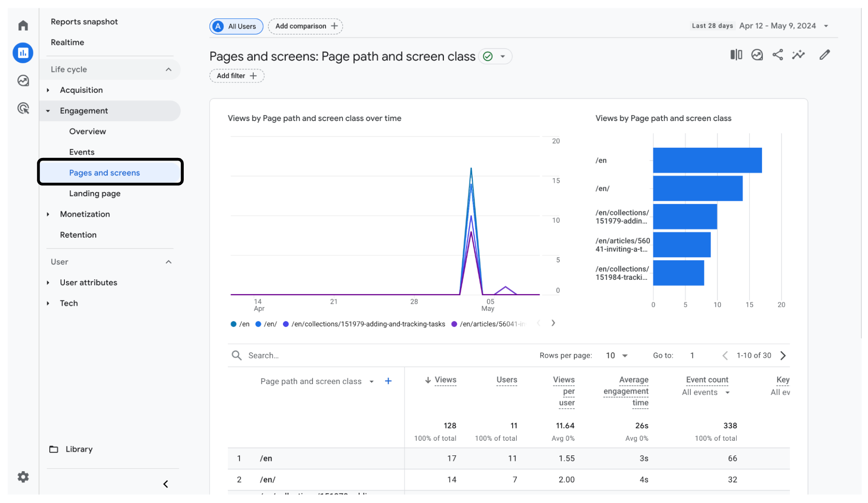Image resolution: width=868 pixels, height=503 pixels.
Task: Open the Landing page report
Action: [94, 194]
